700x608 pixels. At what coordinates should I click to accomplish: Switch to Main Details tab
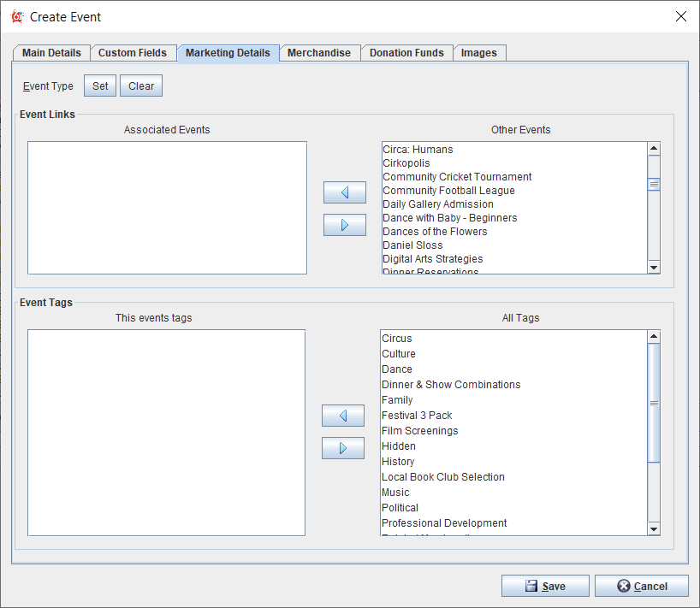(51, 53)
